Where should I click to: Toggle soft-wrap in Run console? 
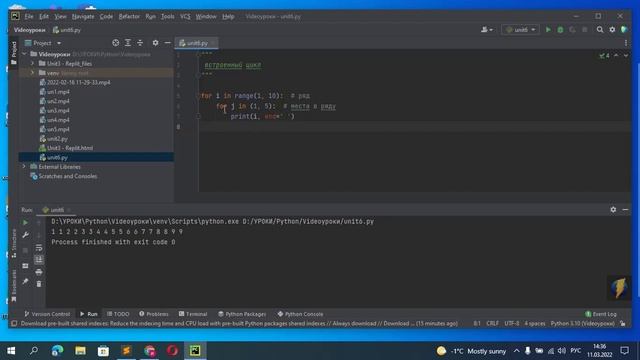(x=39, y=247)
